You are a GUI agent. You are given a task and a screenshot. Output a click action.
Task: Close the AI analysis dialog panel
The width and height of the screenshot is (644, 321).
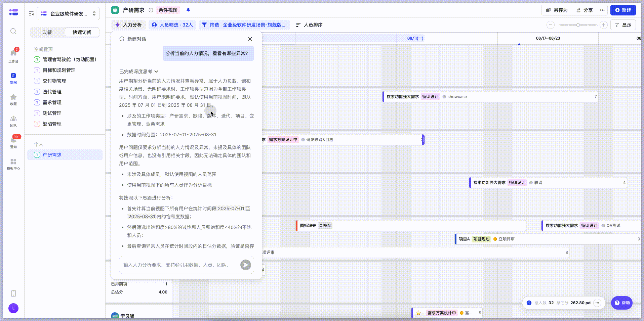pos(250,39)
